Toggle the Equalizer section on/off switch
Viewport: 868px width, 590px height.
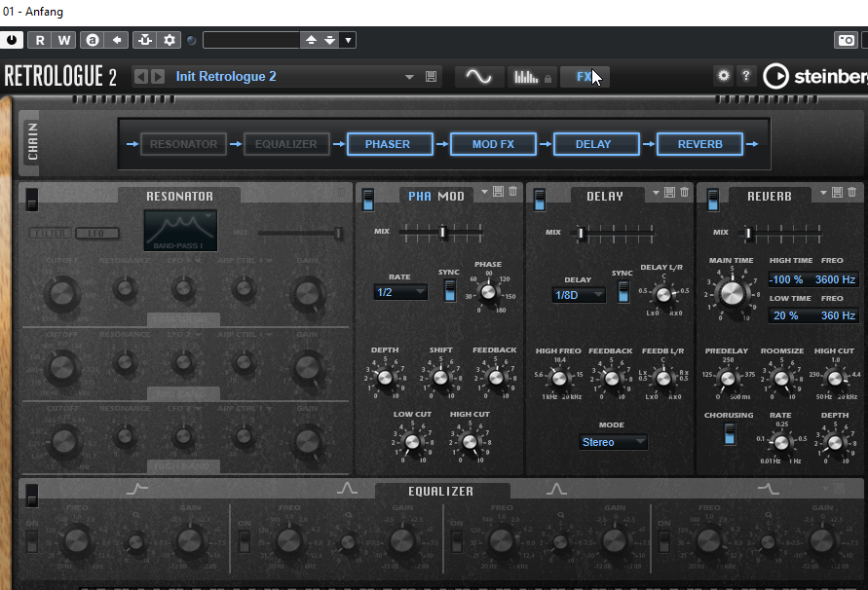tap(32, 496)
